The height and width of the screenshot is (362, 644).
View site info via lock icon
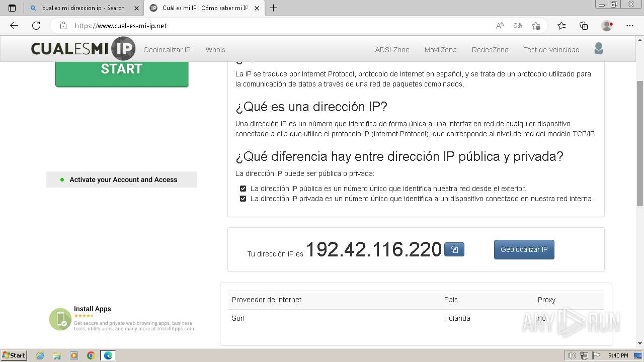[63, 26]
